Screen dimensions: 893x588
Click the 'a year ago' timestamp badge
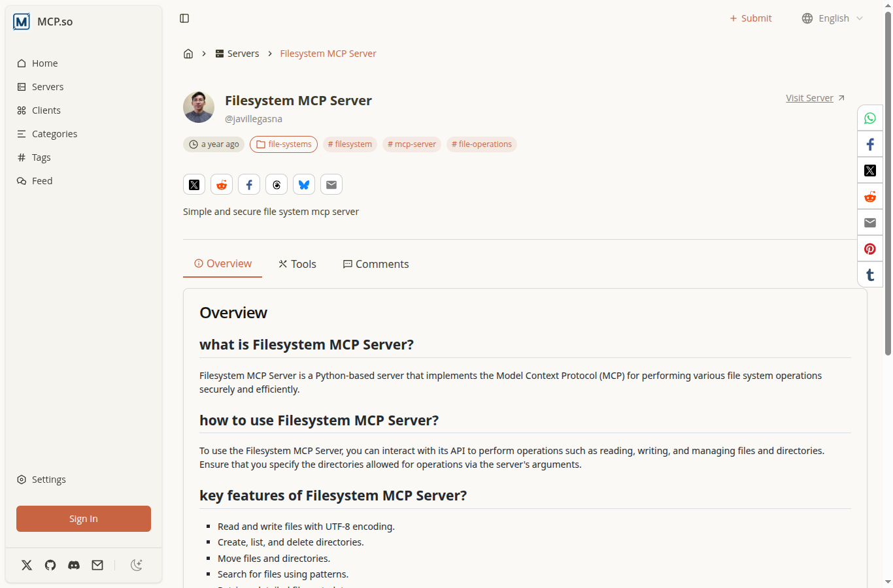coord(214,144)
